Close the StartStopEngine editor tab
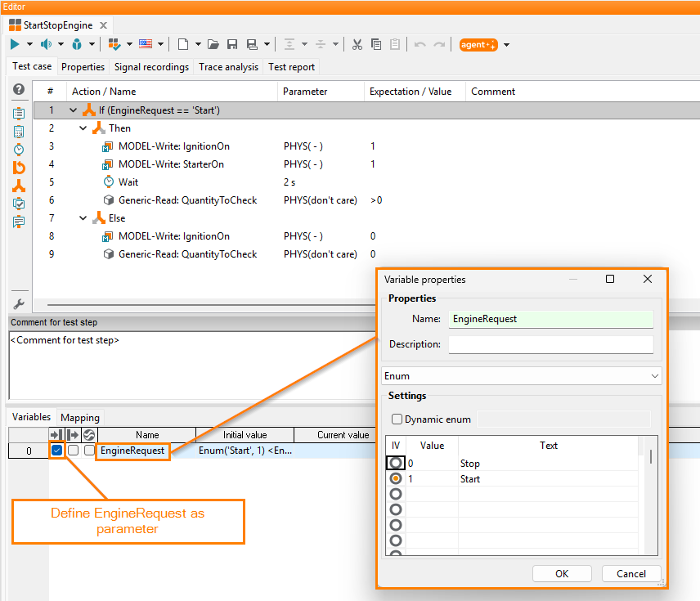 [104, 25]
